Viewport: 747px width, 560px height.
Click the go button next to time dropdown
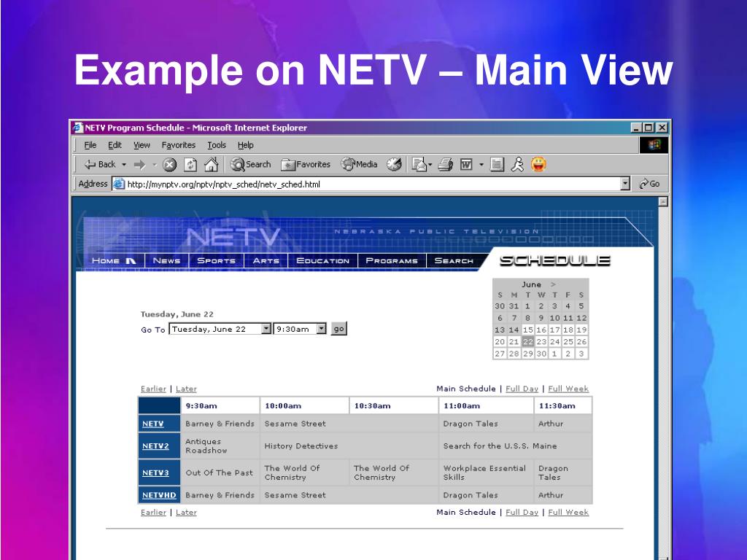point(338,329)
